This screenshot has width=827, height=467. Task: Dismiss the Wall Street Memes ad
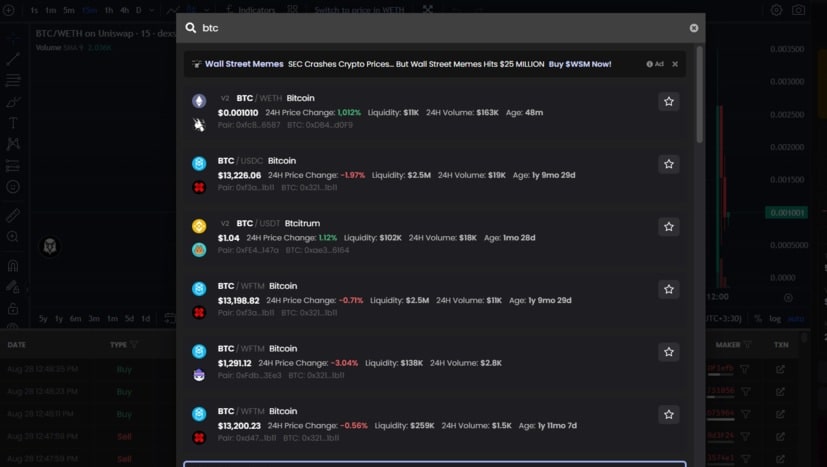coord(675,64)
